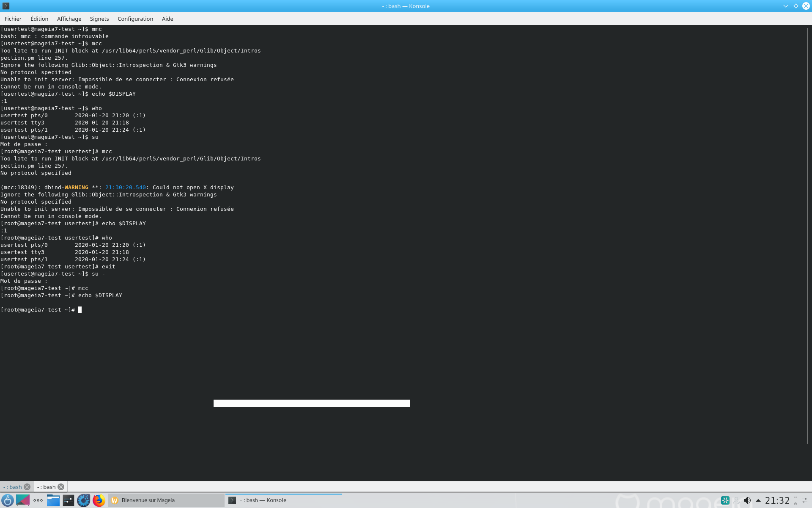This screenshot has width=812, height=508.
Task: Open the clock showing 21:32
Action: [x=777, y=500]
